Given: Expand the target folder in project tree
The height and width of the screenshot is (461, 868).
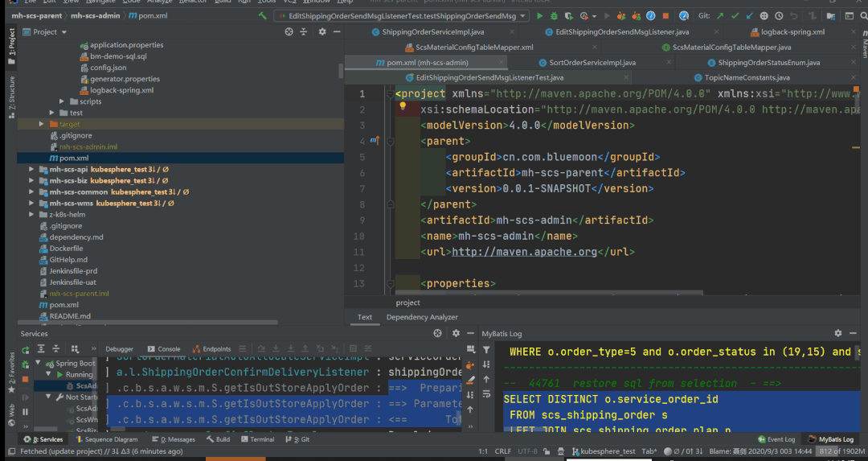Looking at the screenshot, I should click(x=42, y=124).
